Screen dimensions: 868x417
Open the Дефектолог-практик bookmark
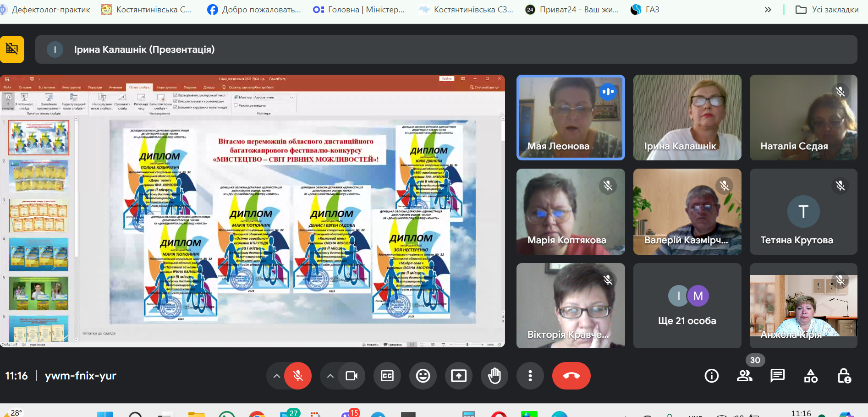[46, 10]
